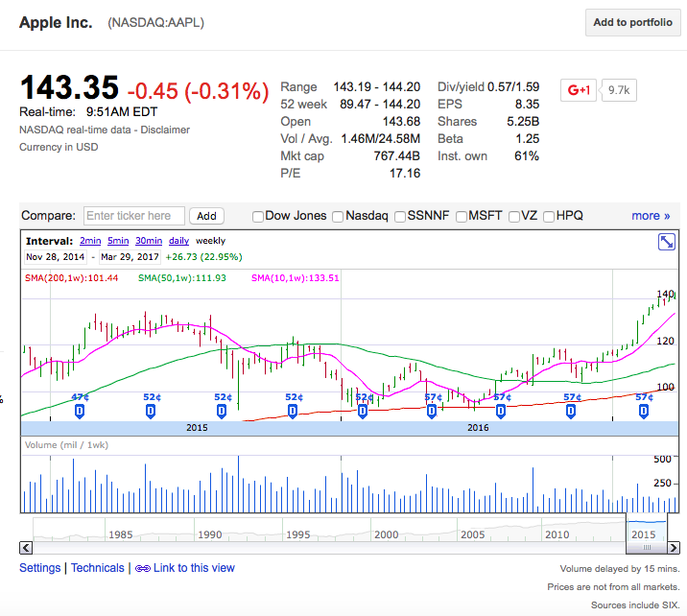Click the 2015 label on the chart axis
The height and width of the screenshot is (616, 687).
197,428
